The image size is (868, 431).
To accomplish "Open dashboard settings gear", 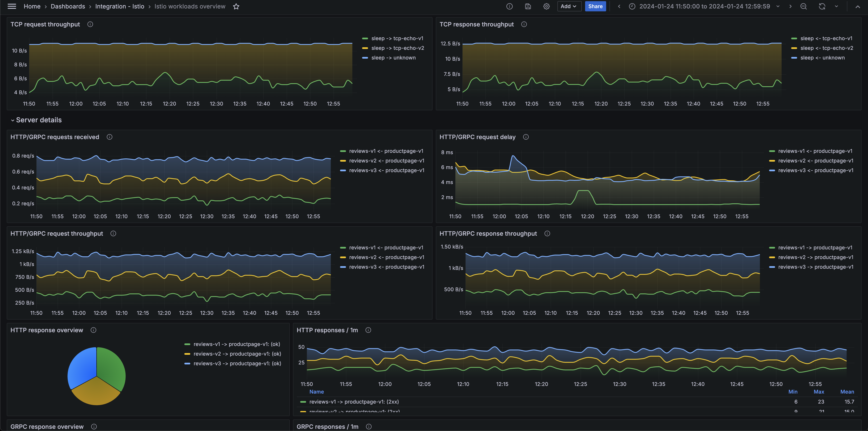I will pos(546,6).
